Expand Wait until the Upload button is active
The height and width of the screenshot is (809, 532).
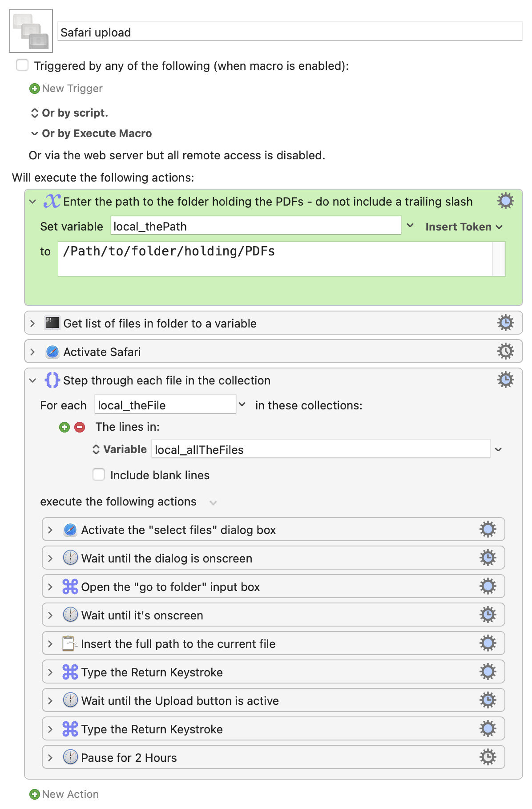(x=50, y=701)
